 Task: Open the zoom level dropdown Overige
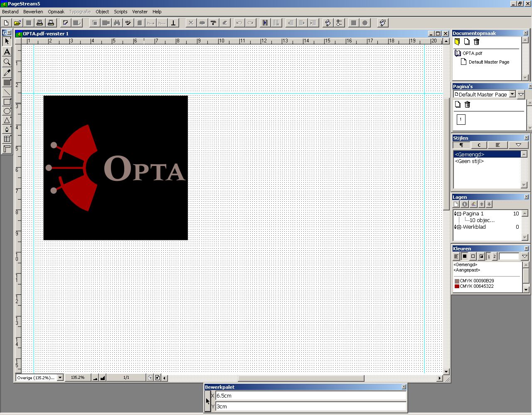click(x=60, y=378)
